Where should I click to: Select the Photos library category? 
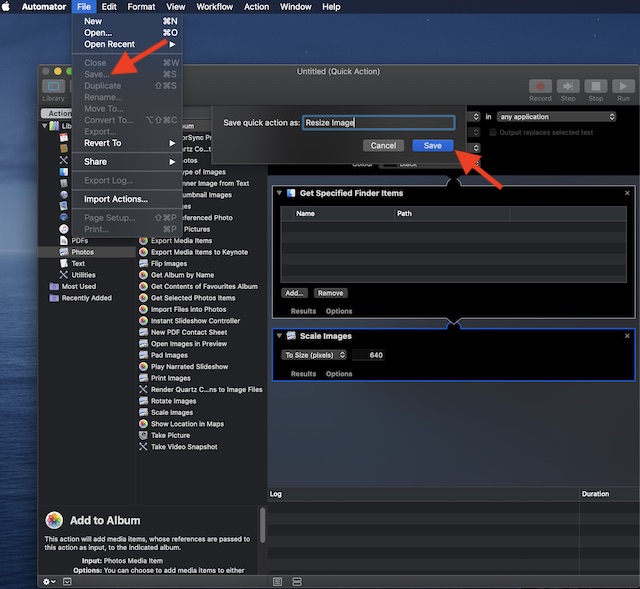pyautogui.click(x=82, y=252)
